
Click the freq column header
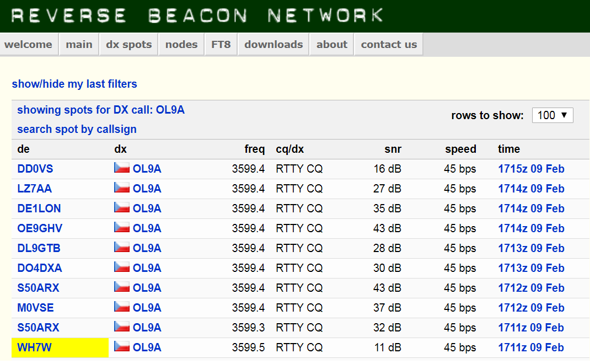[255, 149]
